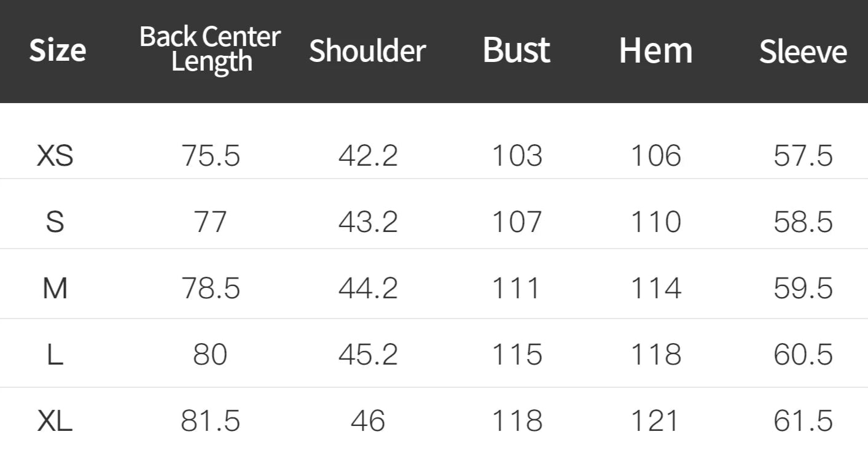Click the Sleeve column header

coord(803,52)
